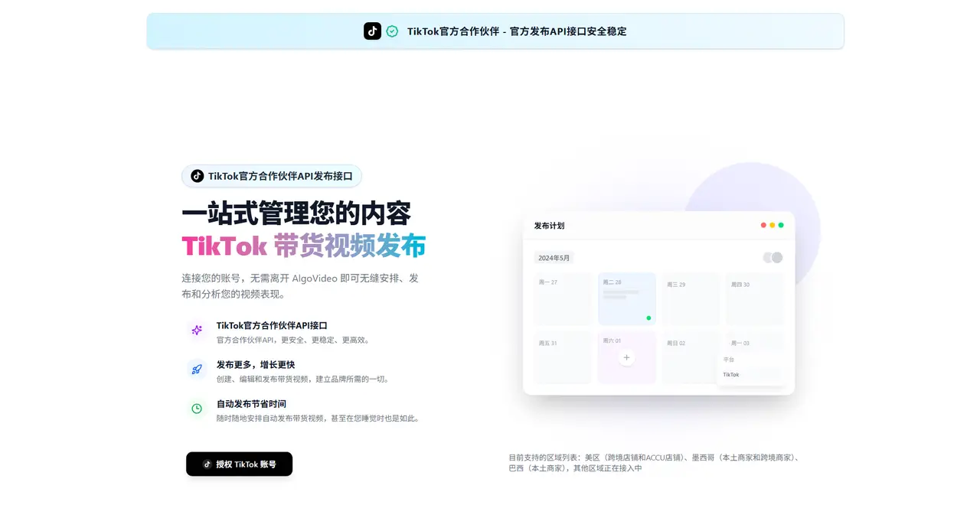Click the top banner text about 官方发布API接口安全稳定
980x531 pixels.
tap(517, 31)
